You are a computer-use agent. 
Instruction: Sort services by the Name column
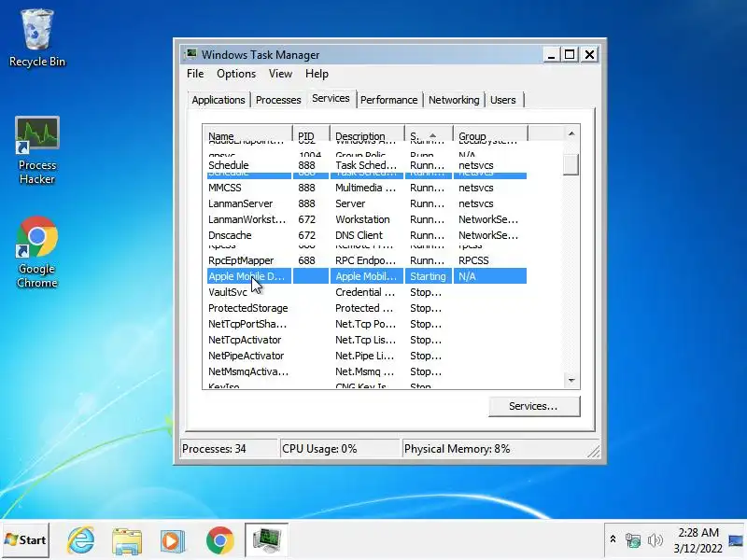pos(247,133)
